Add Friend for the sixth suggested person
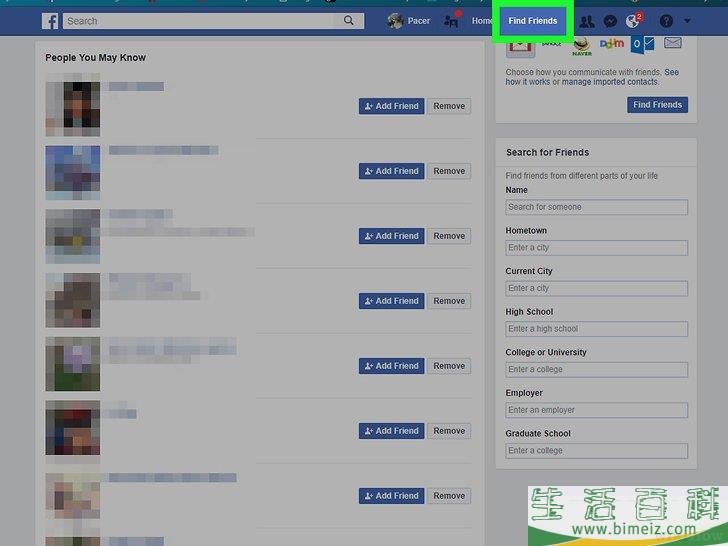The height and width of the screenshot is (546, 728). pyautogui.click(x=391, y=431)
